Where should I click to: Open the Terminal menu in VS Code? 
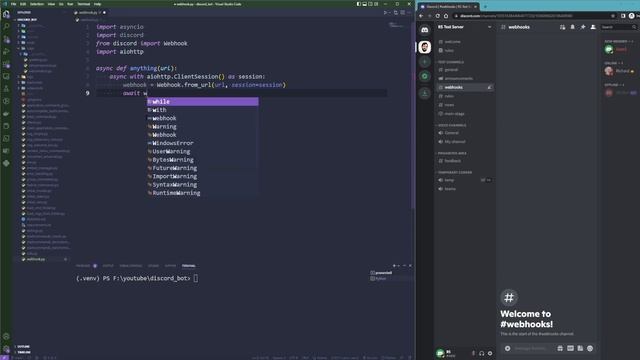pos(84,4)
